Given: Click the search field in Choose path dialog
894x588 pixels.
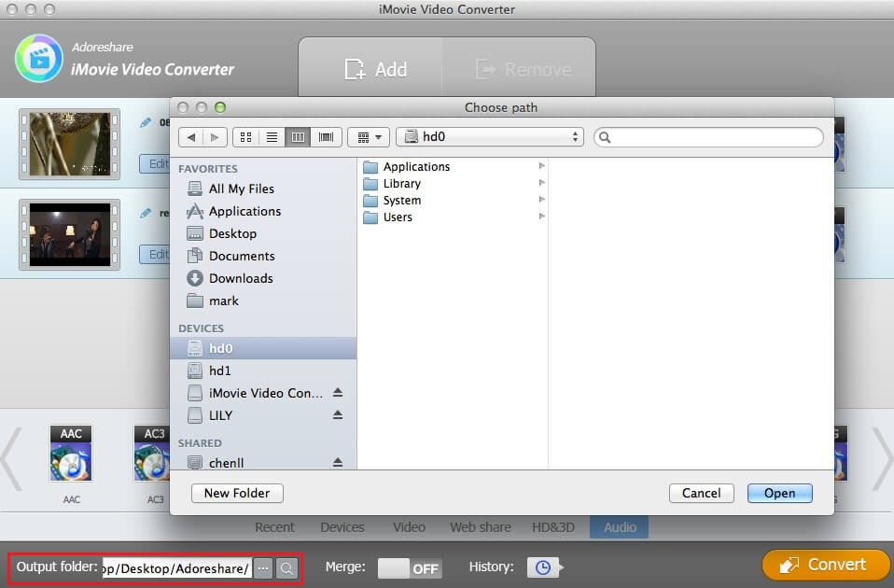Looking at the screenshot, I should [708, 137].
